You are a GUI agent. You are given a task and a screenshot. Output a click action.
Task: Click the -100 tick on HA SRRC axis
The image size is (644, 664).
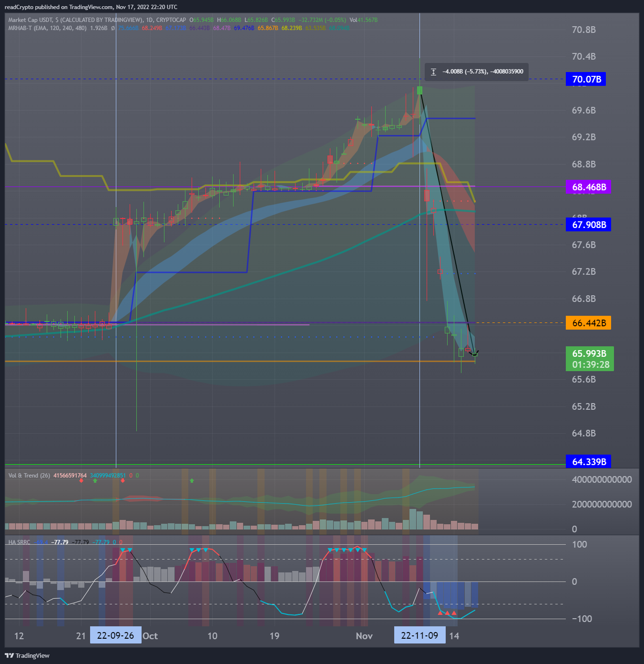pyautogui.click(x=582, y=619)
